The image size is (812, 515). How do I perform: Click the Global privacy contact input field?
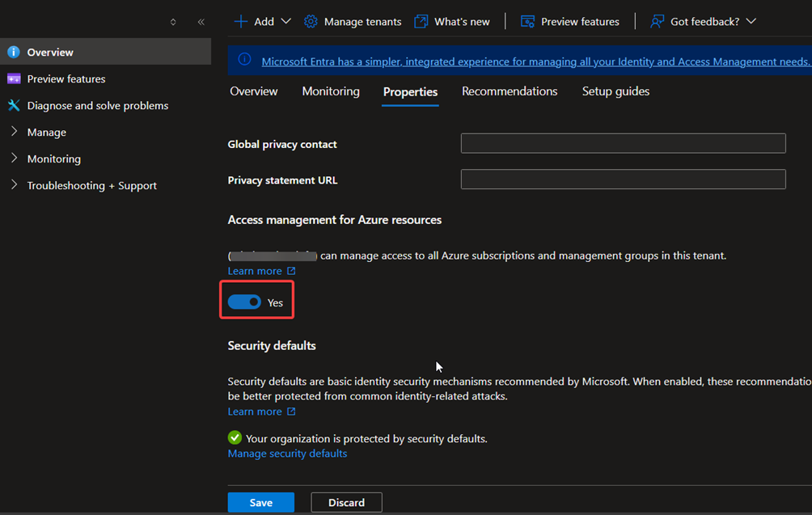coord(623,144)
